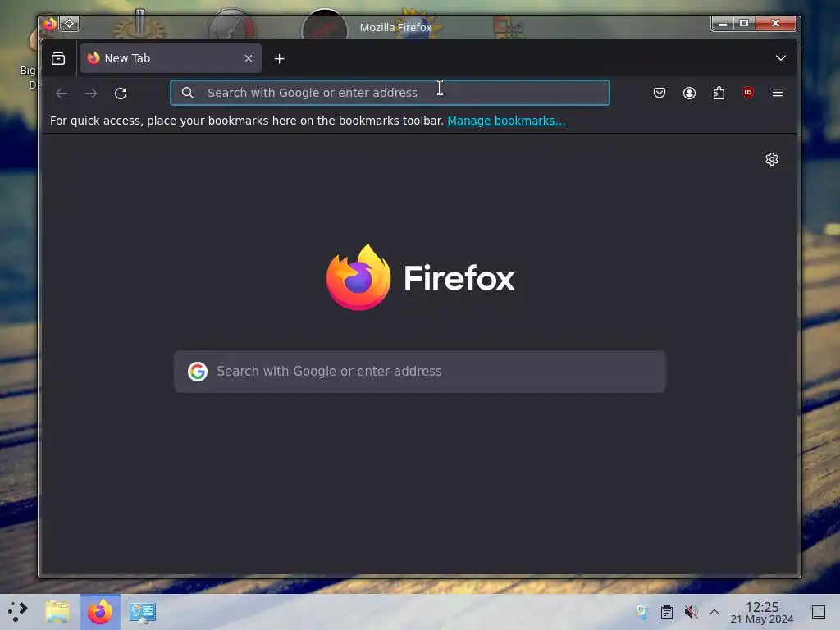
Task: Open the Extensions puzzle icon
Action: pos(719,93)
